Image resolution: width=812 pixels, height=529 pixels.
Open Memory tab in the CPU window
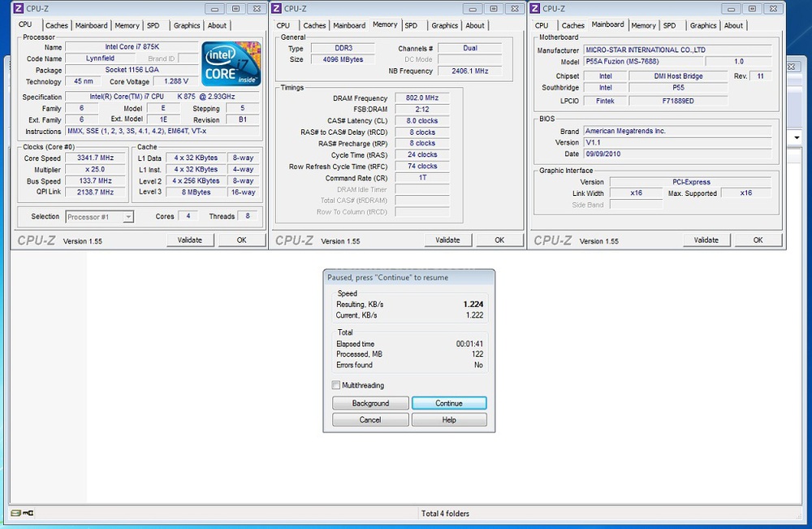point(127,25)
